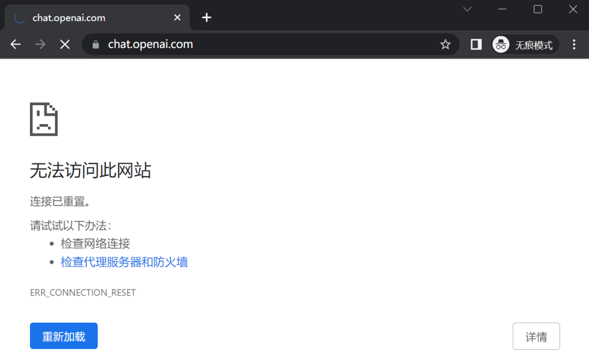589x364 pixels.
Task: Go back to the previous page
Action: 15,44
